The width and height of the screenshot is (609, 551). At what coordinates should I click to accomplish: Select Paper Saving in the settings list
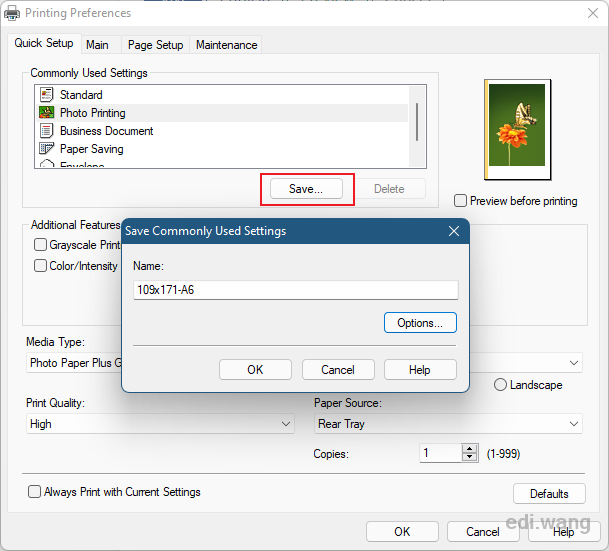click(222, 149)
